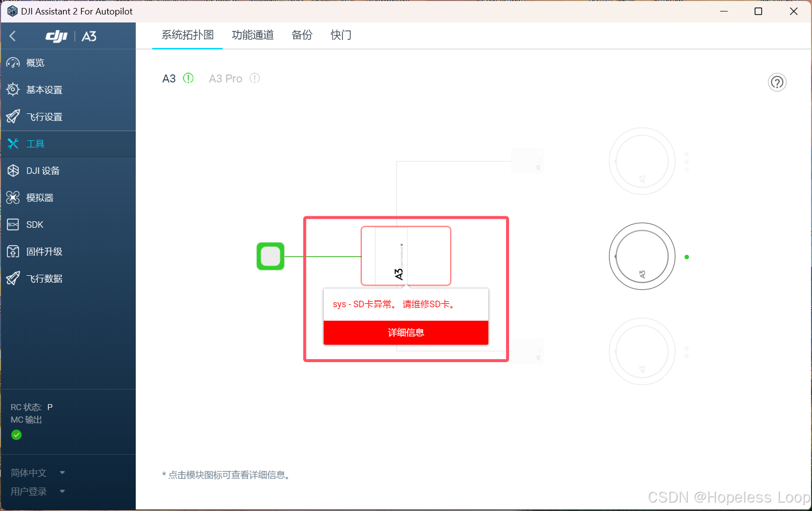Click the faded top GPS compass module
Image resolution: width=812 pixels, height=511 pixels.
coord(642,161)
